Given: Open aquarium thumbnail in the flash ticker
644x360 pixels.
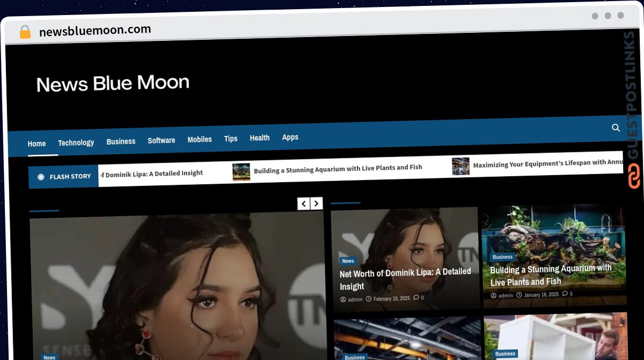Looking at the screenshot, I should 241,172.
